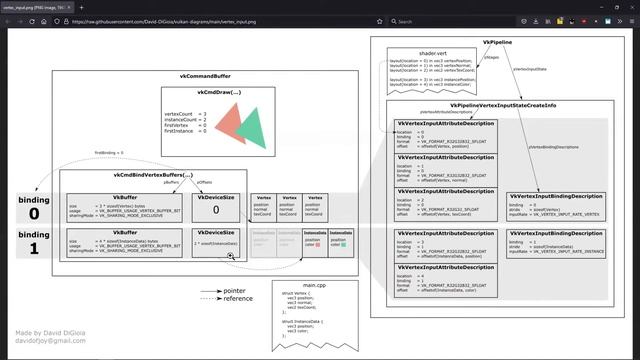Click the vkCommandBuffer title text

tap(205, 76)
